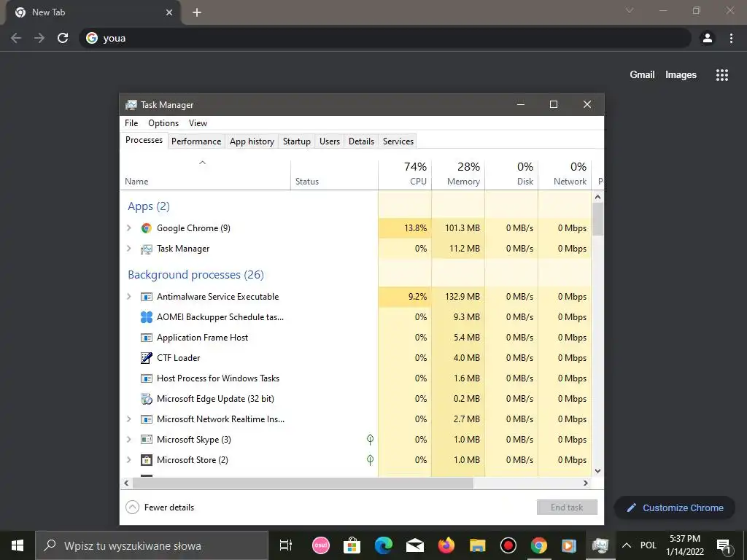Open the Chrome profile avatar icon
Viewport: 747px width, 560px height.
coord(708,38)
